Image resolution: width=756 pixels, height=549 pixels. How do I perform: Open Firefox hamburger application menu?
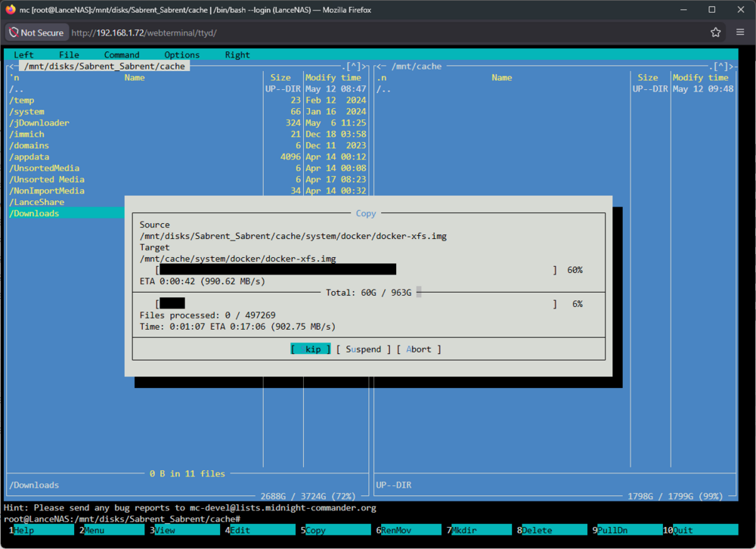740,33
